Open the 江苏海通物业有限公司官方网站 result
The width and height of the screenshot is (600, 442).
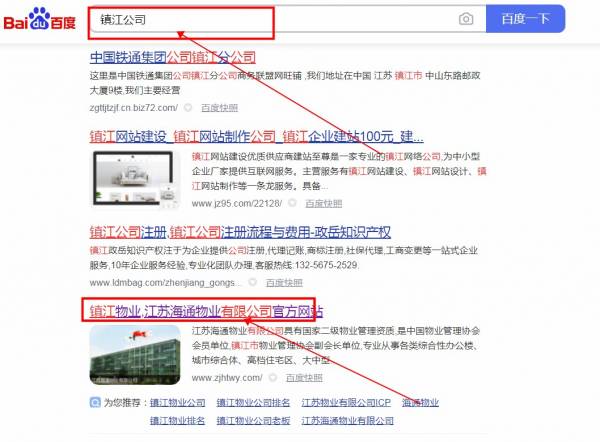coord(206,311)
